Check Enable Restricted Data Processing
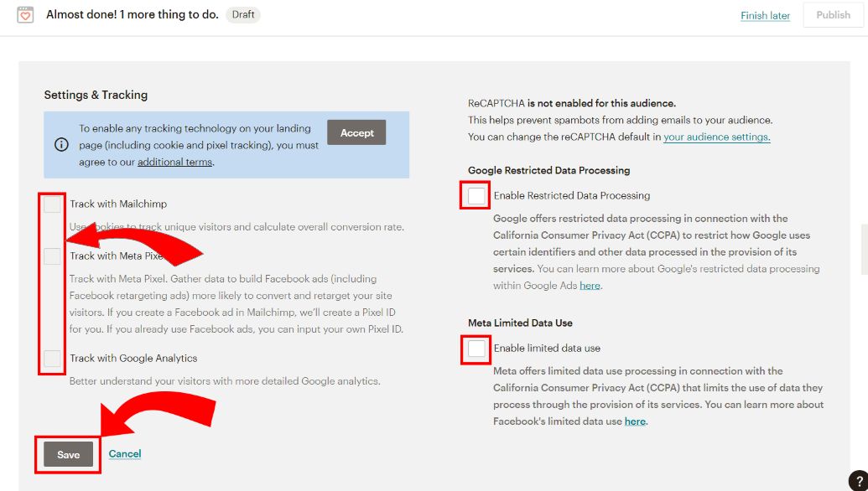The width and height of the screenshot is (868, 491). 476,196
